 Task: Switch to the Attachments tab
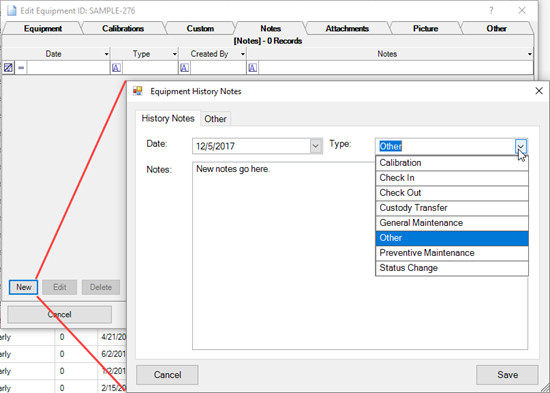[347, 28]
